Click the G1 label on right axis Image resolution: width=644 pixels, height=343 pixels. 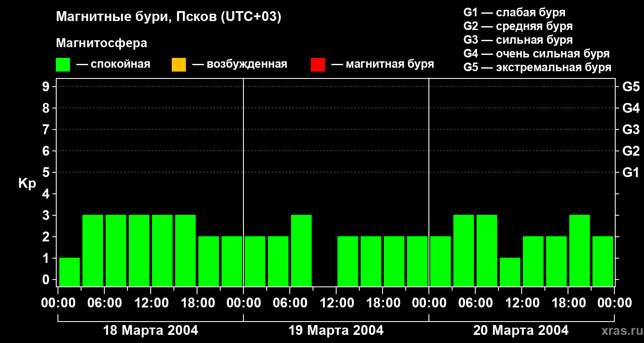click(631, 172)
